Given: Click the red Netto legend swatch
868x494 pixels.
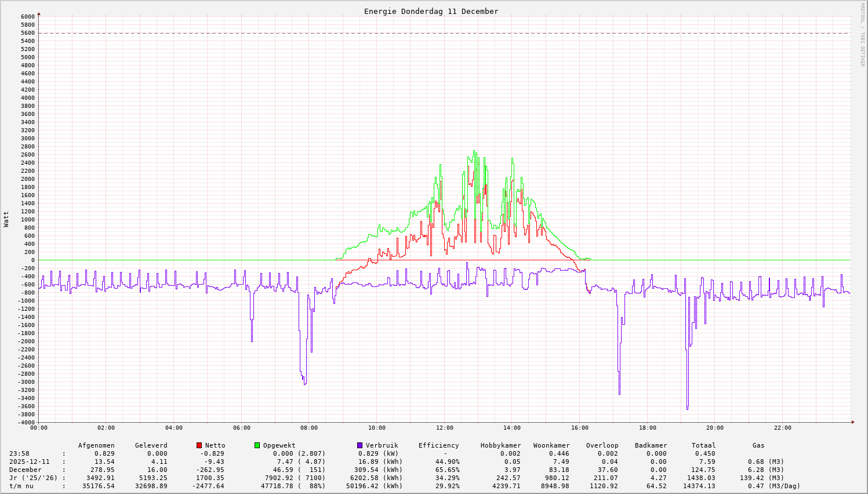Looking at the screenshot, I should pyautogui.click(x=199, y=445).
